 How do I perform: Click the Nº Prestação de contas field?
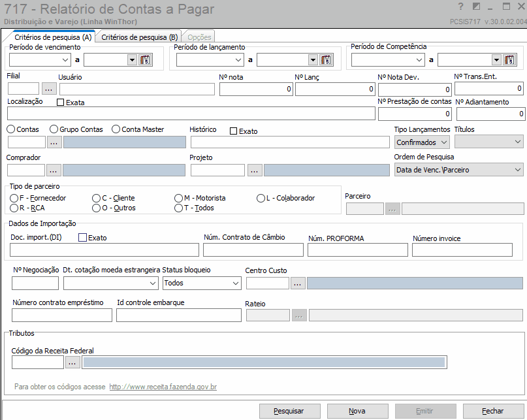pos(415,114)
